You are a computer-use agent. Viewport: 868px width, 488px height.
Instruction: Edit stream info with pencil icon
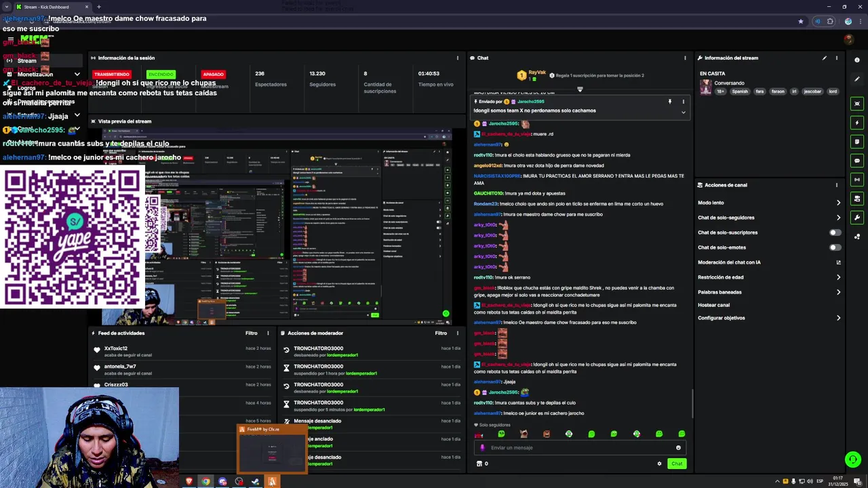(x=825, y=58)
